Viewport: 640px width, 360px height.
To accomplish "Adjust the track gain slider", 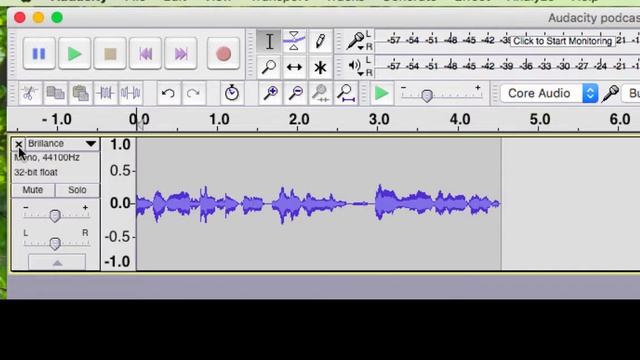I will (x=55, y=216).
